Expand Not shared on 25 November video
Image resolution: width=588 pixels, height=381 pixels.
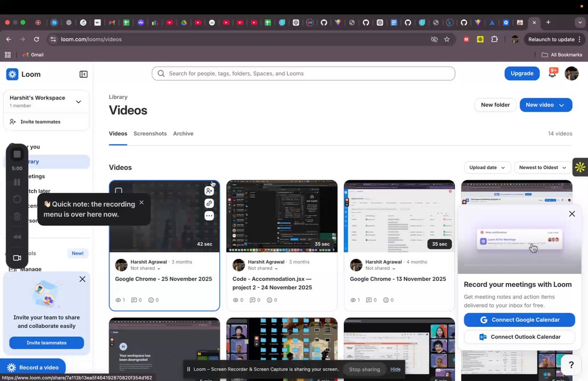[x=146, y=268]
